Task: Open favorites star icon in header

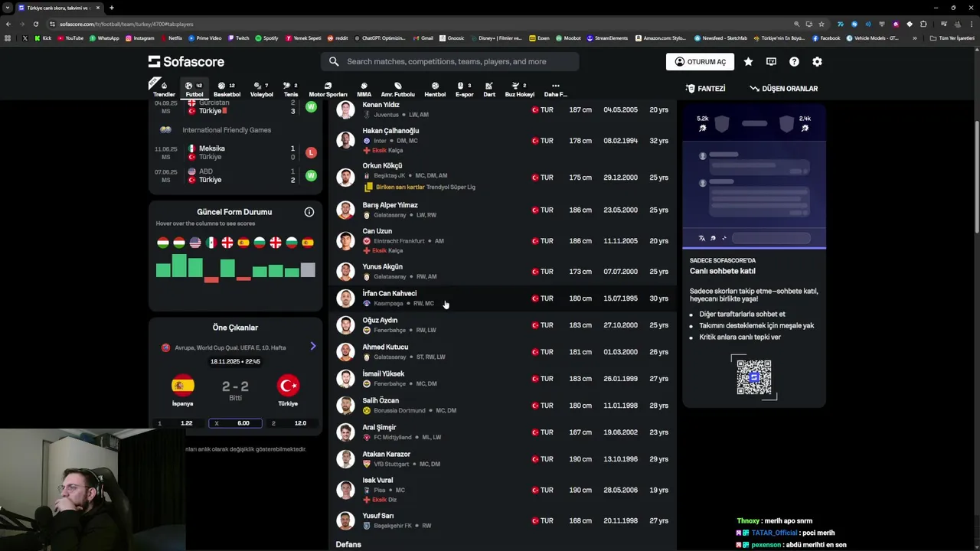Action: pos(748,61)
